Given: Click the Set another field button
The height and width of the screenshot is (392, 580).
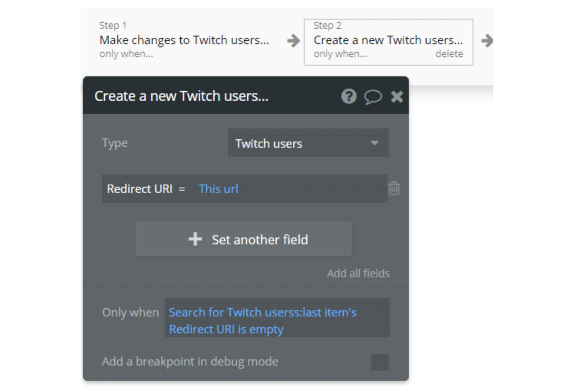Looking at the screenshot, I should pyautogui.click(x=243, y=239).
